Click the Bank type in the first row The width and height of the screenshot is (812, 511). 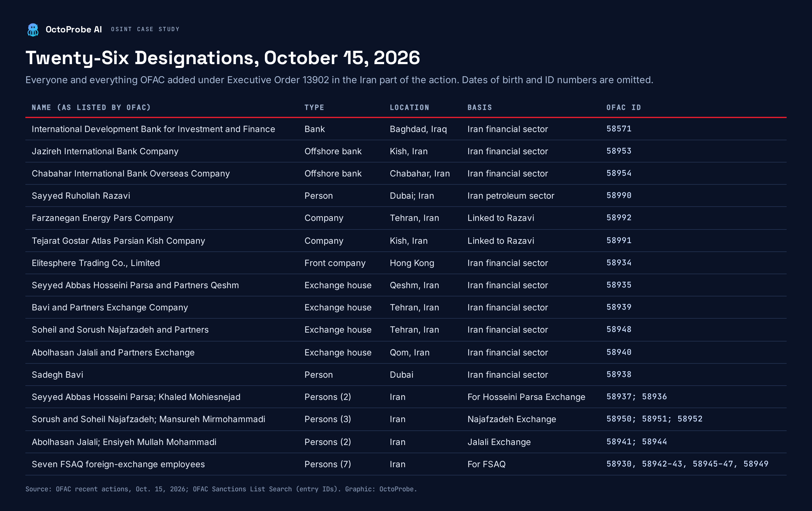coord(314,129)
